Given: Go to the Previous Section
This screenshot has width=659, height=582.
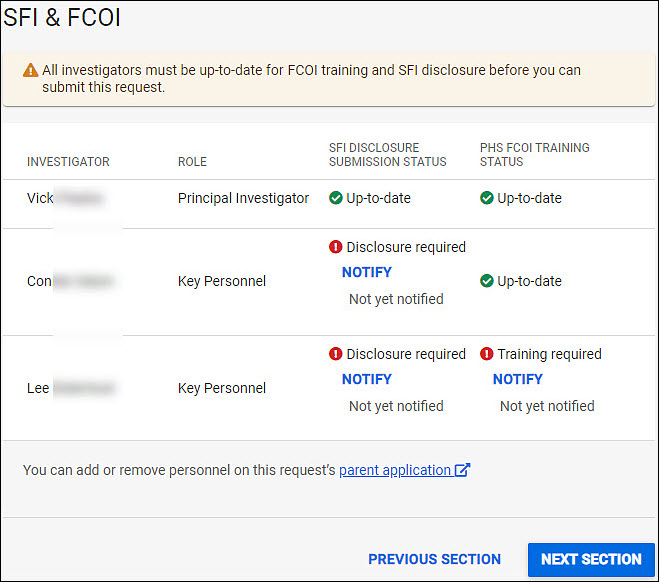Looking at the screenshot, I should tap(434, 559).
